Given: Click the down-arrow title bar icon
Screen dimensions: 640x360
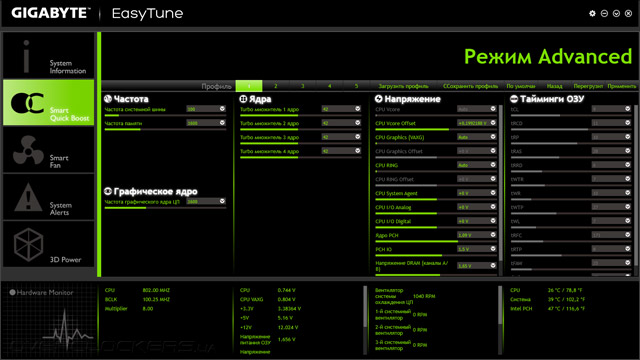Looking at the screenshot, I should coord(616,13).
